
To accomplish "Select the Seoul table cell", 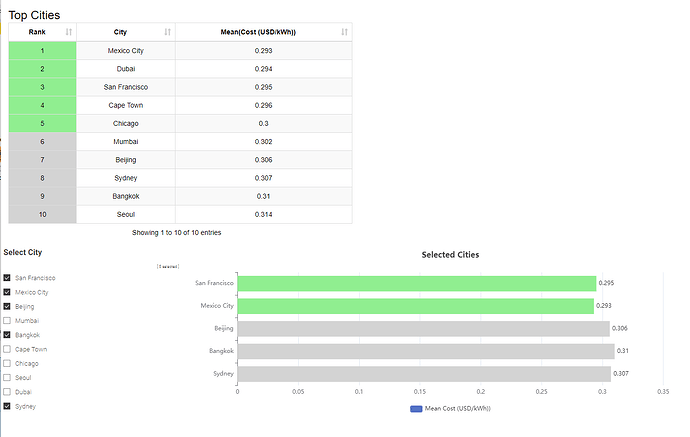I will [126, 214].
